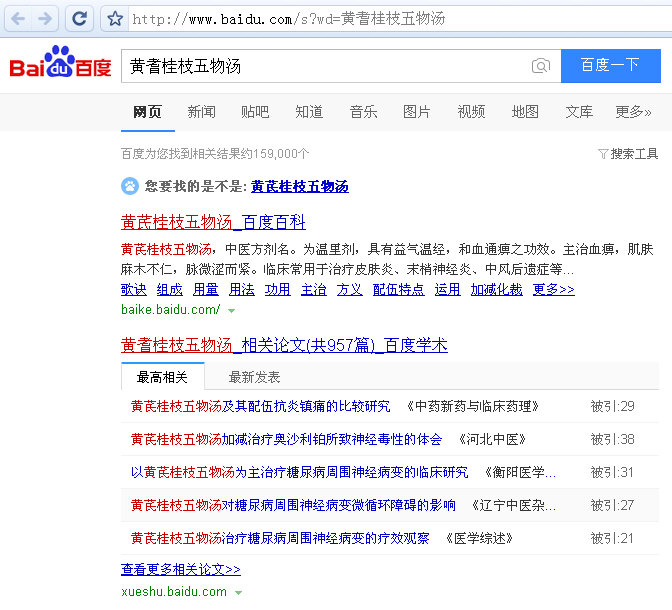Switch to the 图片 tab
Screen dimensions: 672x610
(x=417, y=112)
